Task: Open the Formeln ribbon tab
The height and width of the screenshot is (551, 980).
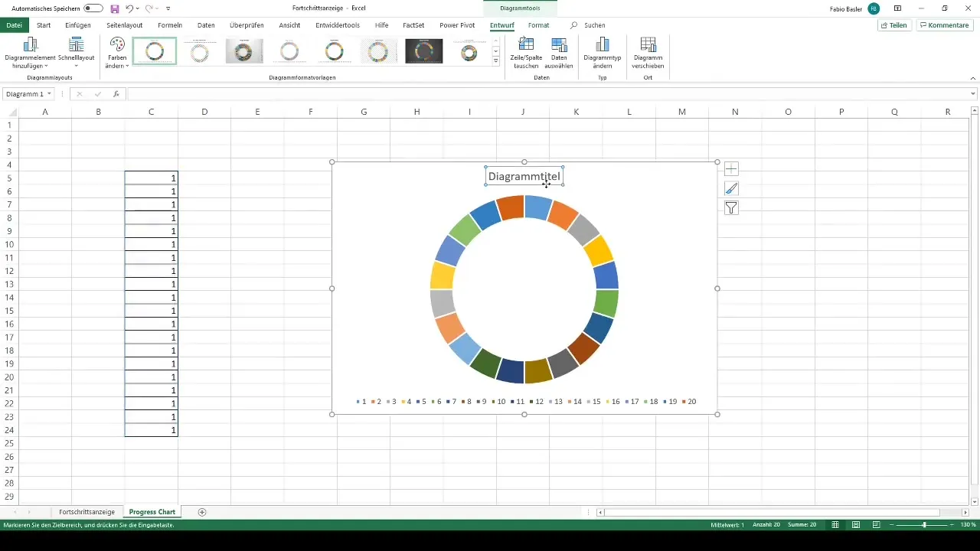Action: (170, 25)
